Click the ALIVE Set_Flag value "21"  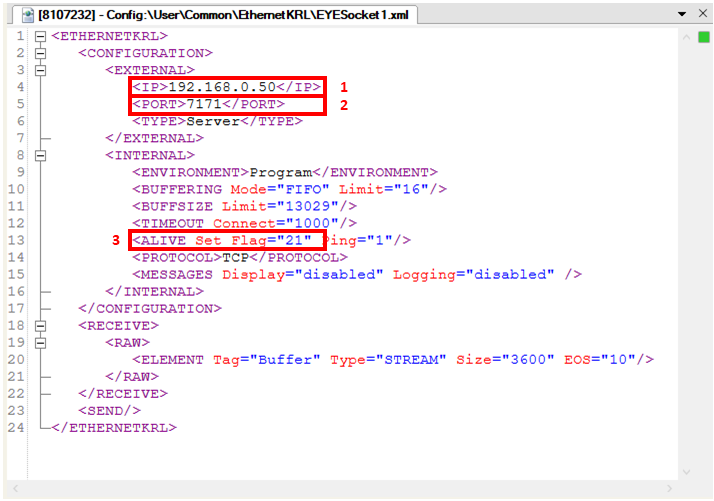(x=294, y=240)
